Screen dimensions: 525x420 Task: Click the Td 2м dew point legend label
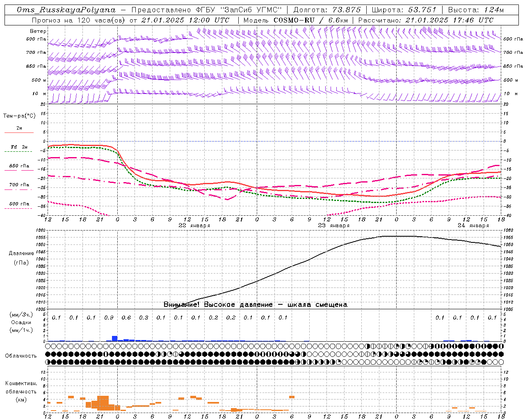click(19, 147)
